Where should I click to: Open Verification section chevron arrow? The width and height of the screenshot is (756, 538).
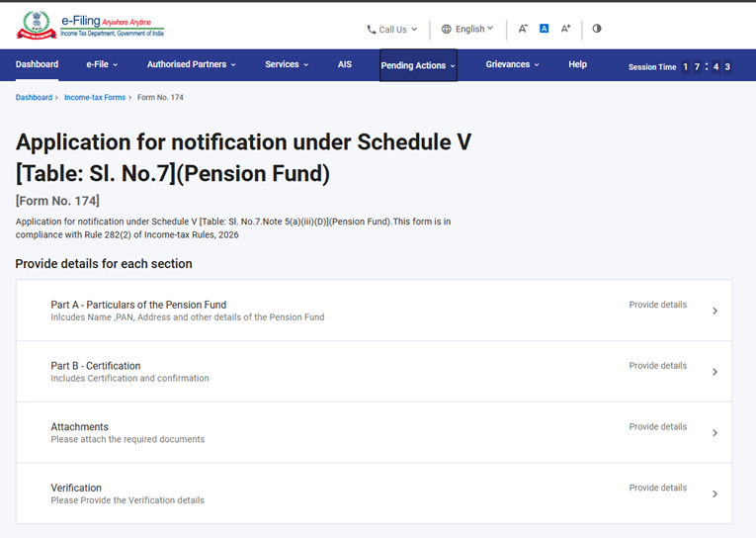(714, 493)
